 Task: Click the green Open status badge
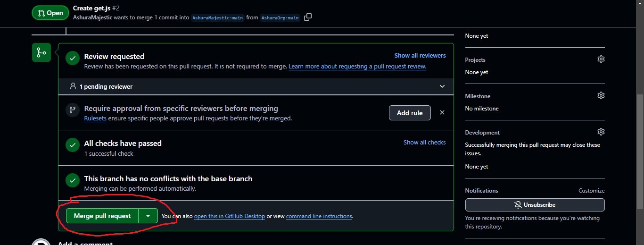(x=50, y=13)
